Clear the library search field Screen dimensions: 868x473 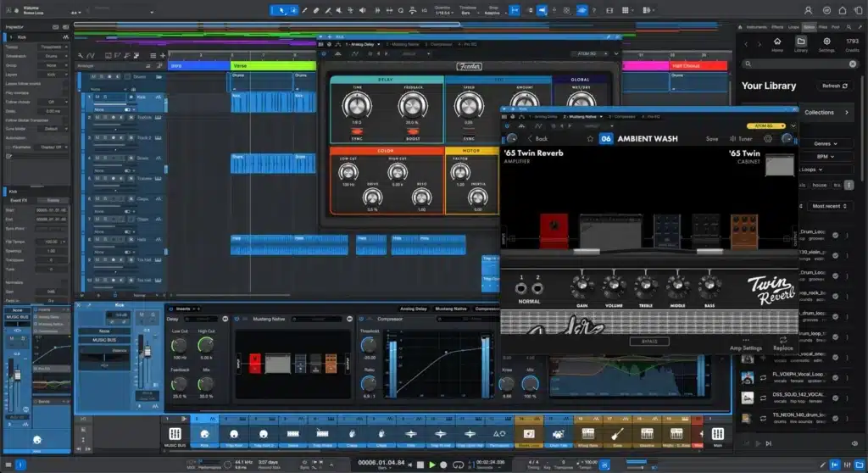pos(853,64)
